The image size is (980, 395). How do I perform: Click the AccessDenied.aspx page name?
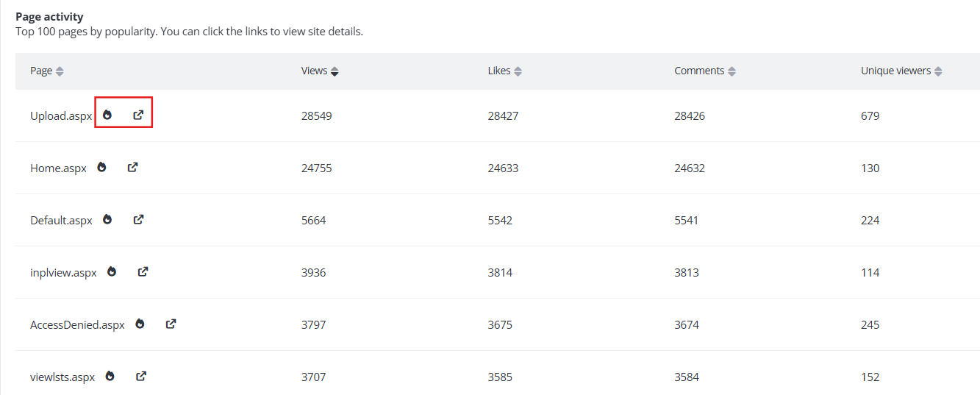77,325
